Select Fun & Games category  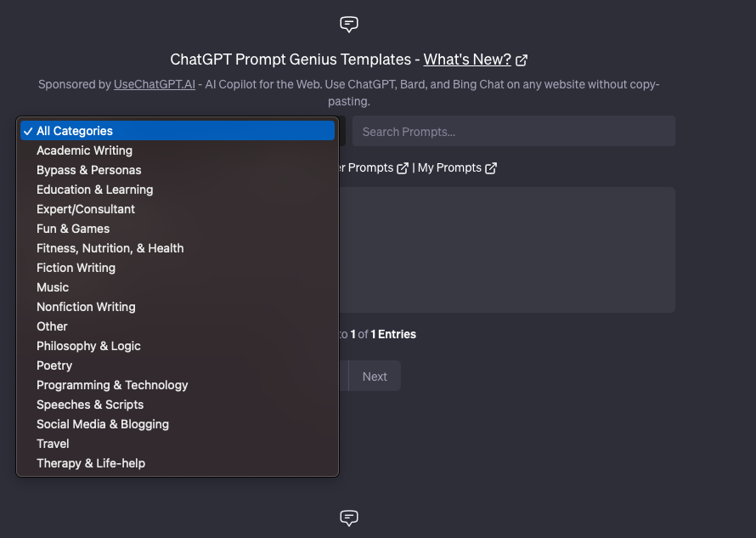178,229
